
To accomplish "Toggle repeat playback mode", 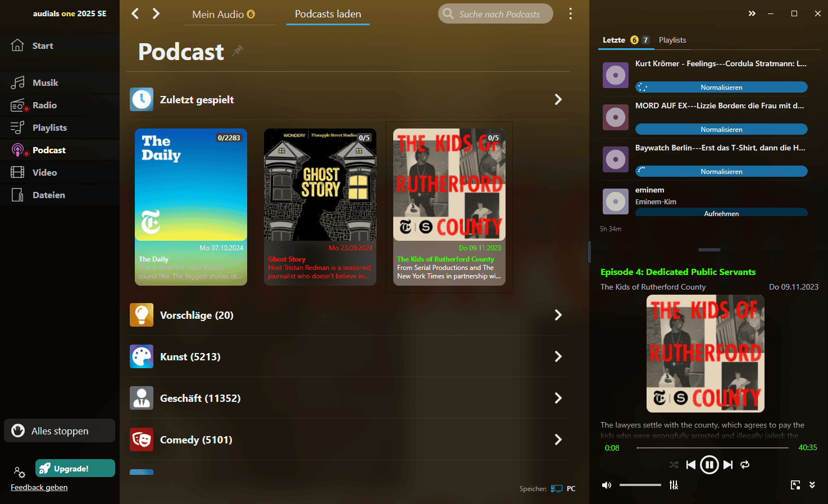I will pyautogui.click(x=745, y=465).
